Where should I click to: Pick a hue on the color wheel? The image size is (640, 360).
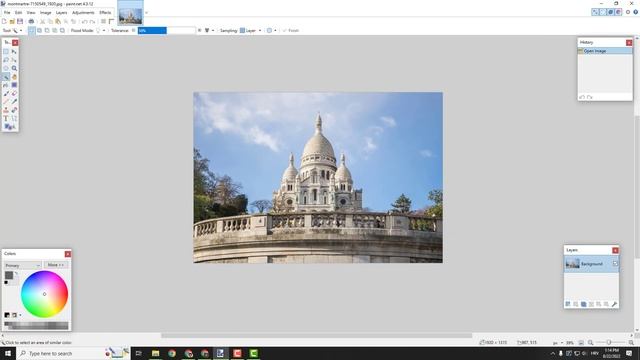(44, 294)
